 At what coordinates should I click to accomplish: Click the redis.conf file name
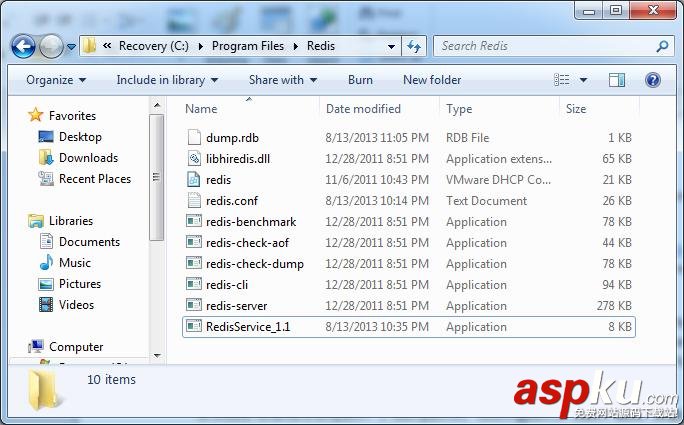(232, 201)
